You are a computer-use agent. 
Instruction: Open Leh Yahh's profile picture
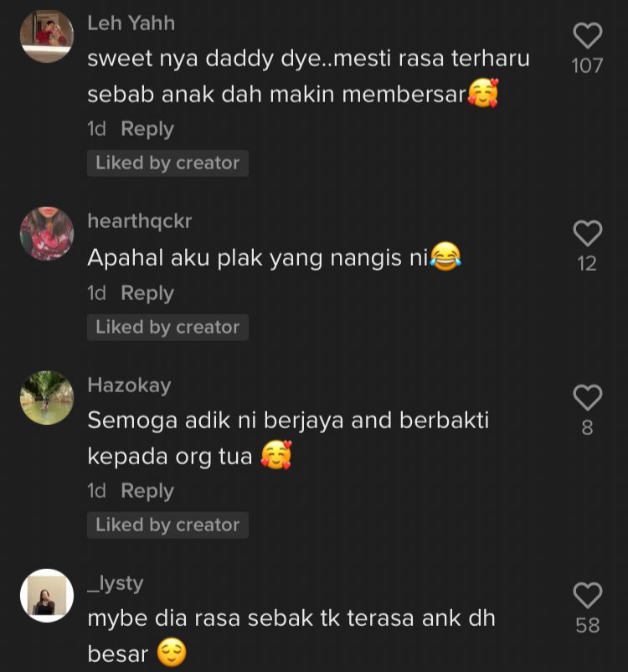[47, 36]
